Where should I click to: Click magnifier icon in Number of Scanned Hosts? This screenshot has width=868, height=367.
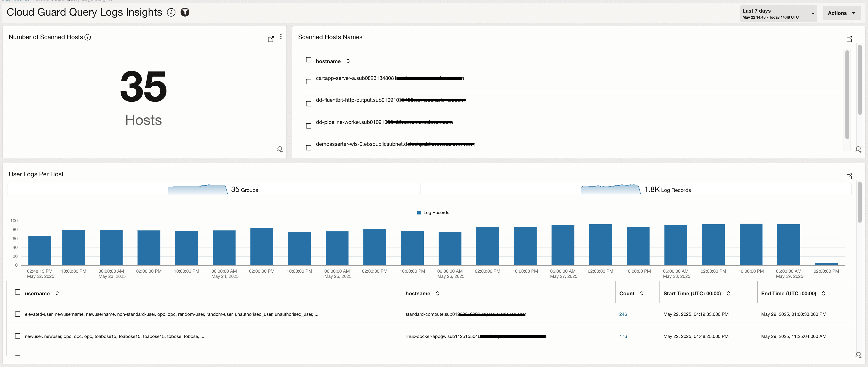pyautogui.click(x=279, y=149)
